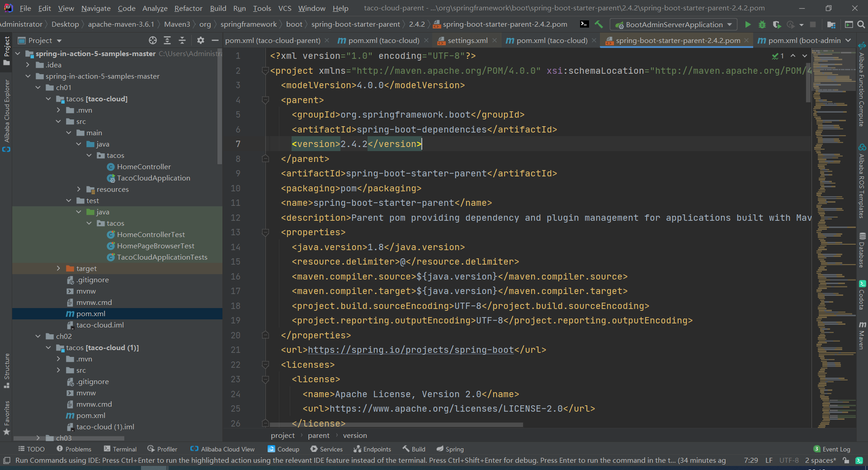The width and height of the screenshot is (868, 470).
Task: Toggle the tool window bars icon in status bar corner
Action: pos(6,461)
